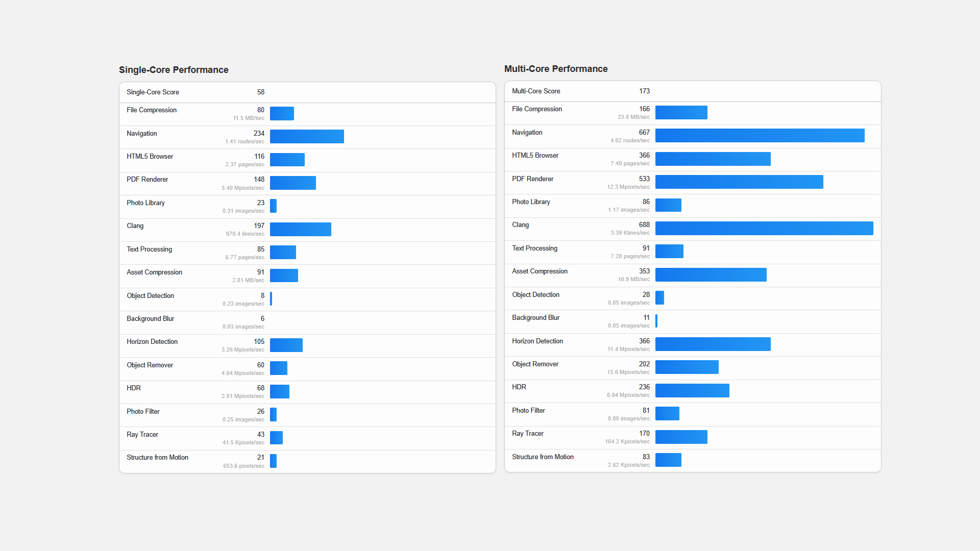Click the Single-Core Score value 58
The image size is (980, 551).
tap(261, 92)
